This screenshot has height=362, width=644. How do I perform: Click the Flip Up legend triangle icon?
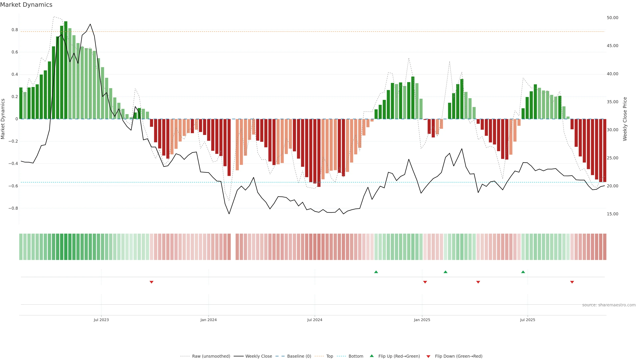click(372, 356)
